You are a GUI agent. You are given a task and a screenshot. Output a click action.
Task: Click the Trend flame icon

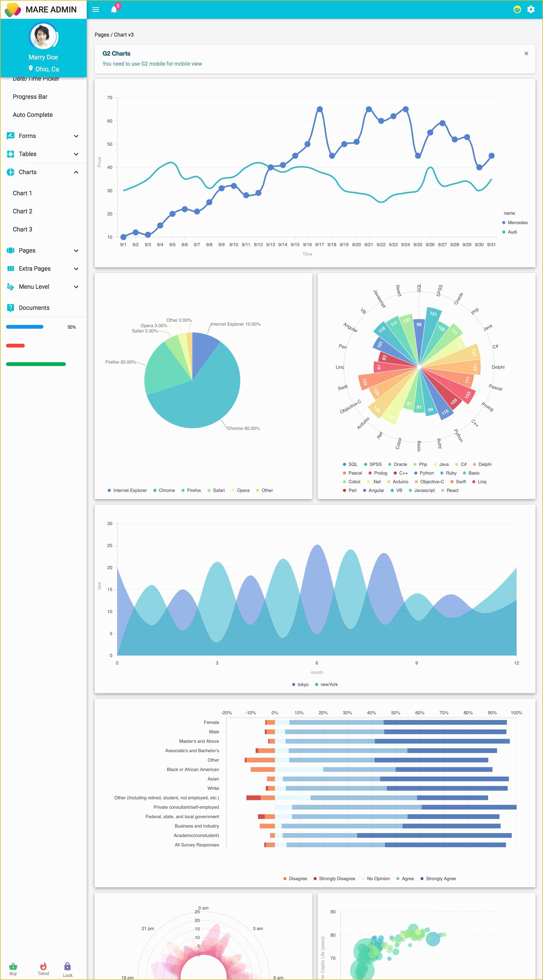coord(43,966)
